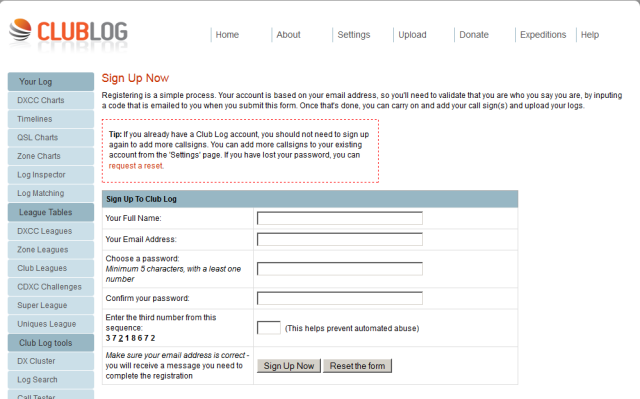This screenshot has height=399, width=640.
Task: Open Settings in the top navigation
Action: click(x=353, y=35)
